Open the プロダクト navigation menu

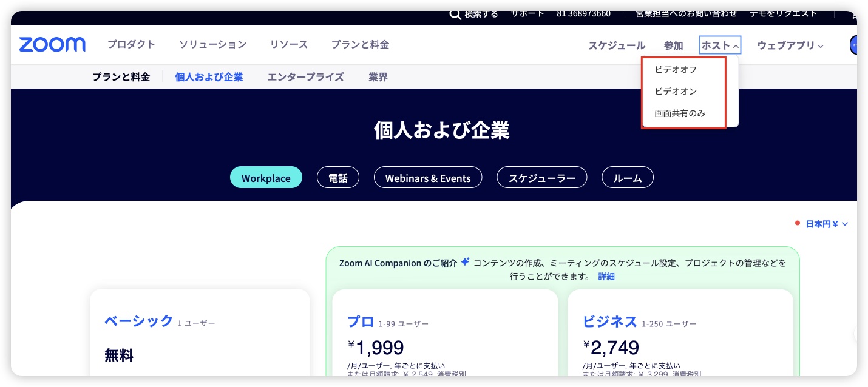[x=131, y=44]
